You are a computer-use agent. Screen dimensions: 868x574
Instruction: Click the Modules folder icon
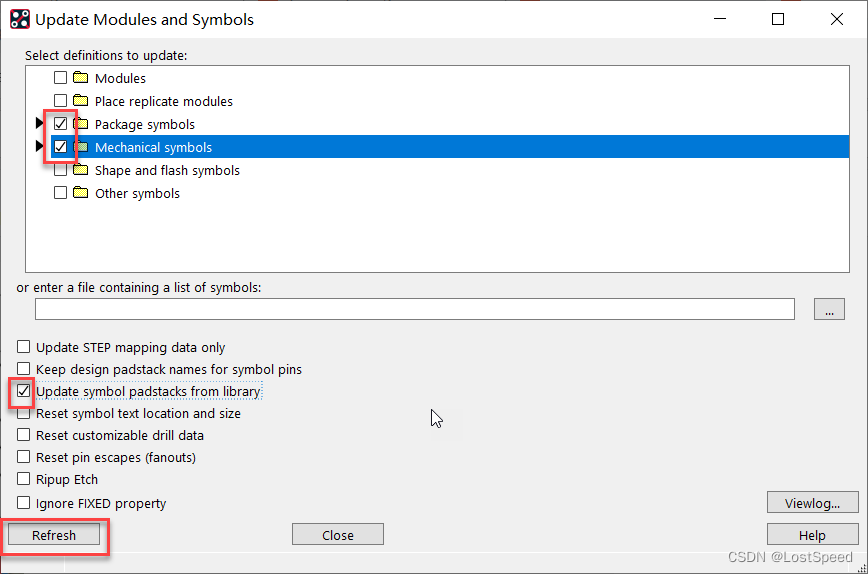pyautogui.click(x=81, y=78)
